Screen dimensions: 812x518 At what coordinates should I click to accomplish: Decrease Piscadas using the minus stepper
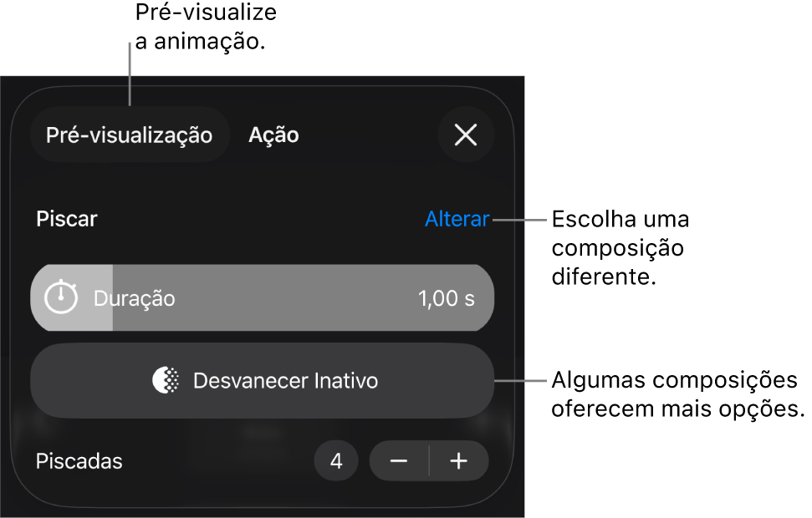point(399,460)
